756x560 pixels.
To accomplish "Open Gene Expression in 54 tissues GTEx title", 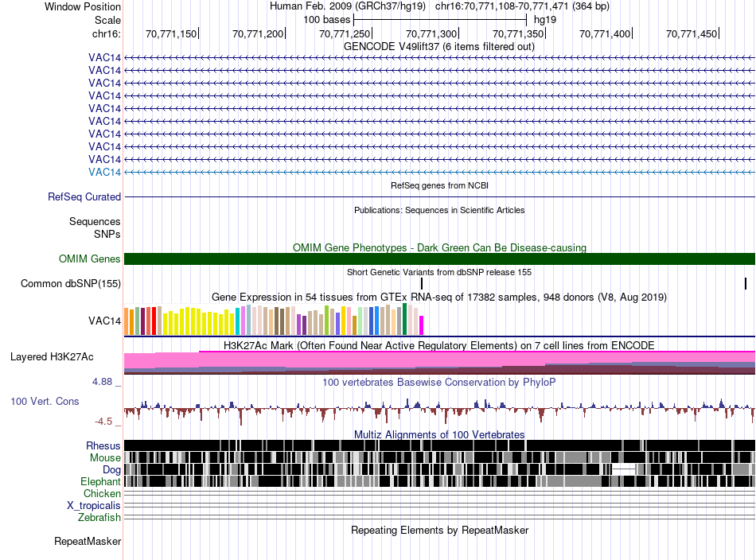I will point(439,297).
